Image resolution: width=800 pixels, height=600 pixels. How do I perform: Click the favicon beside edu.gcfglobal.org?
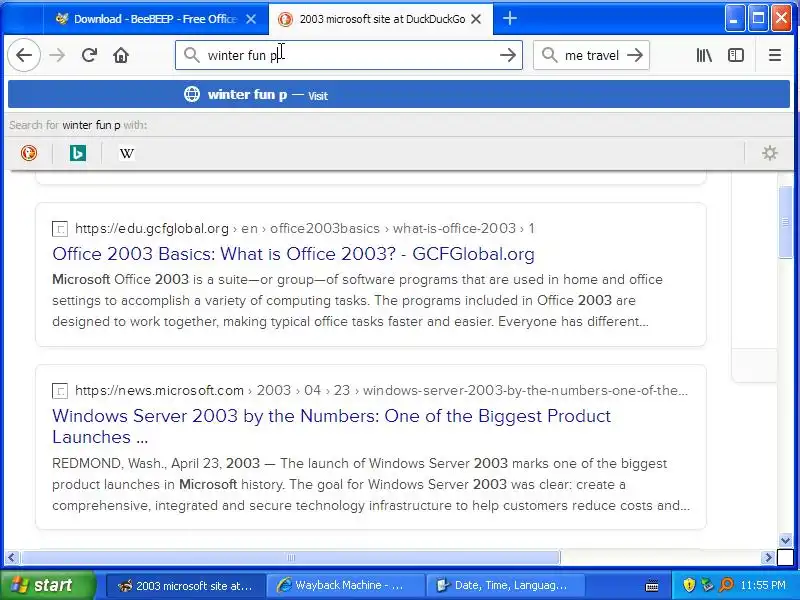[60, 229]
